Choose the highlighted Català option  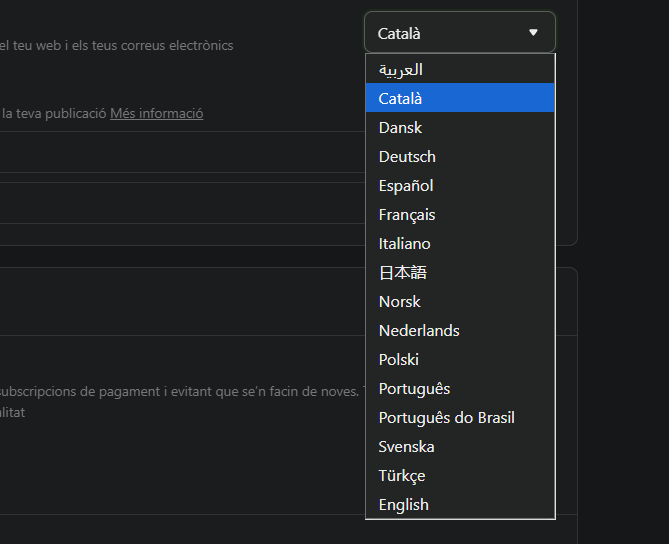(x=460, y=98)
